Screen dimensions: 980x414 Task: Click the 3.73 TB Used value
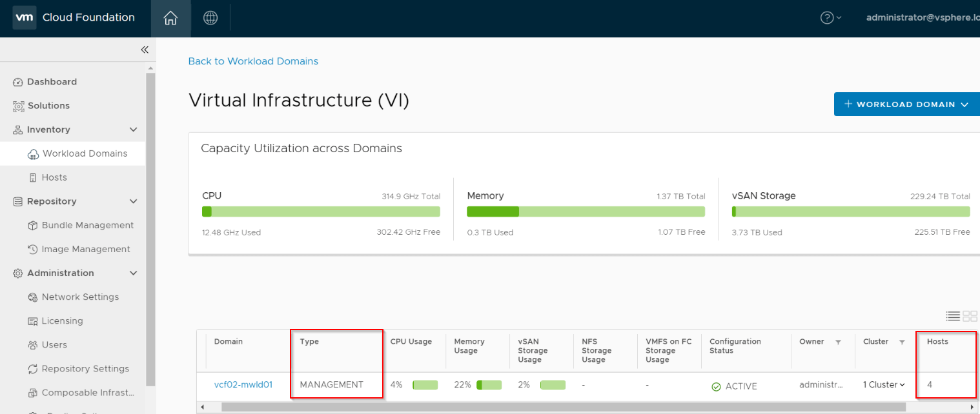tap(757, 232)
